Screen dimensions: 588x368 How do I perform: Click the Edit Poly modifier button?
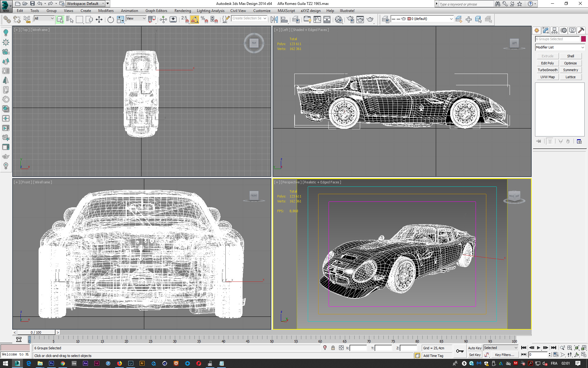click(x=548, y=63)
